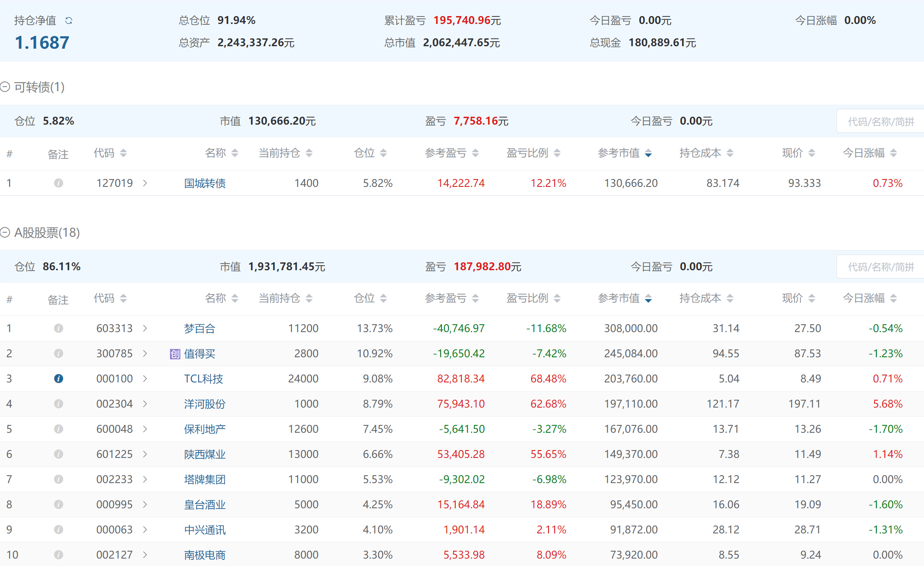The width and height of the screenshot is (924, 566).
Task: Click the blue note icon for TCL科技
Action: click(59, 379)
